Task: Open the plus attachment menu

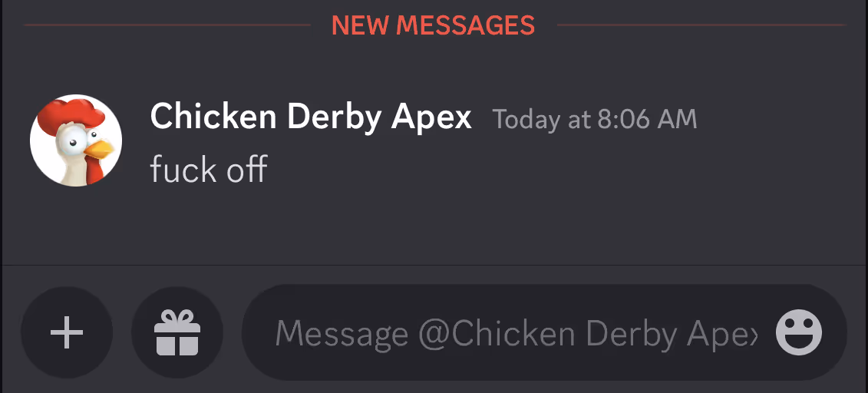Action: point(67,332)
